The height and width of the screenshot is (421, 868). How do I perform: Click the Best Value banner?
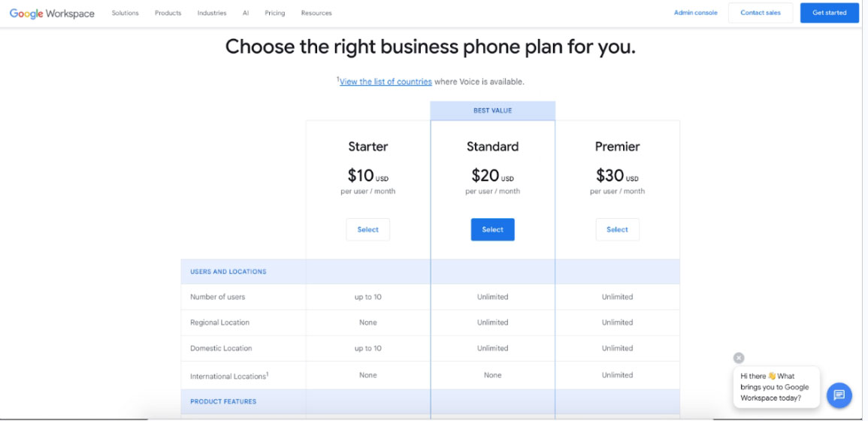[x=493, y=111]
